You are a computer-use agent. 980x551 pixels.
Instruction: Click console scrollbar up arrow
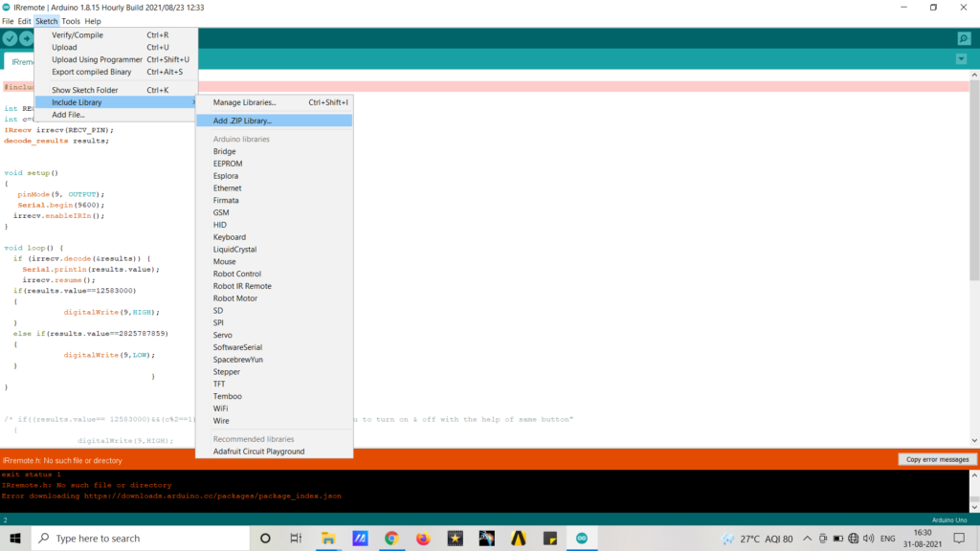coord(974,475)
